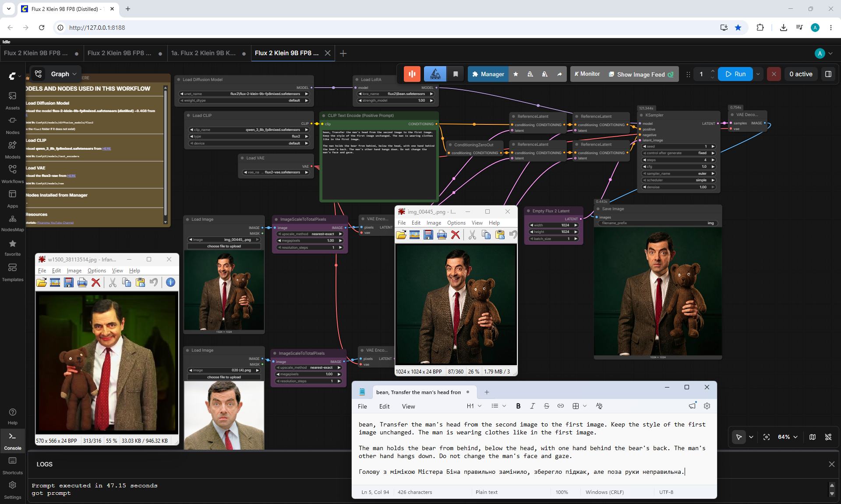Open the NodesMap sidebar icon
Screen dimensions: 841x504
click(x=12, y=223)
